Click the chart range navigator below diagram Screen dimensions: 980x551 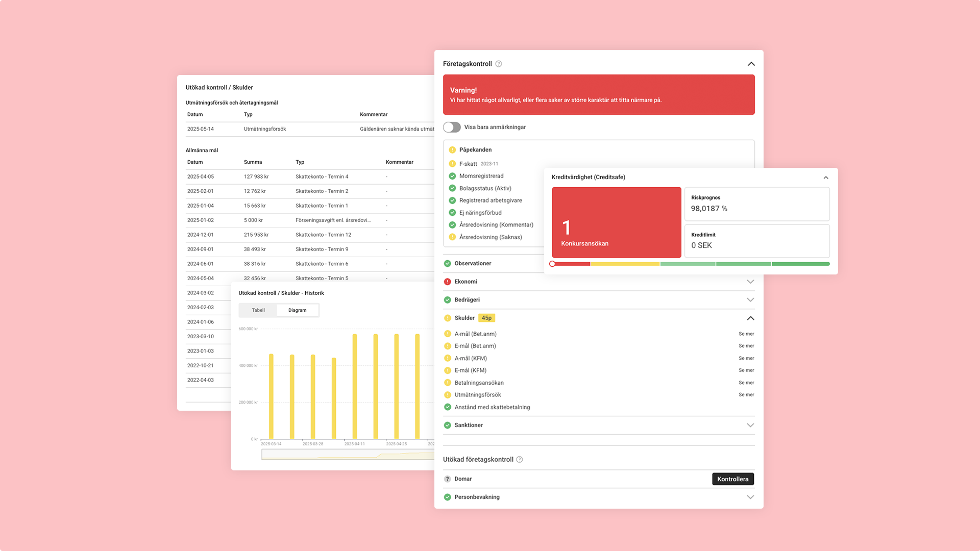[x=347, y=455]
